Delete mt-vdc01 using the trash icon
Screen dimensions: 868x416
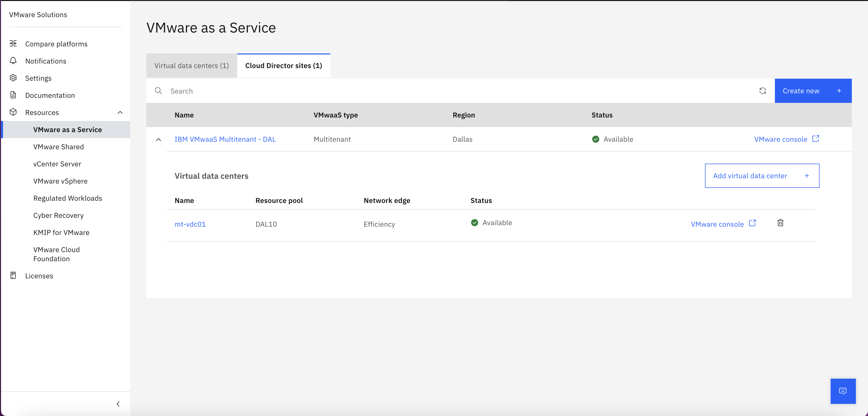coord(780,223)
